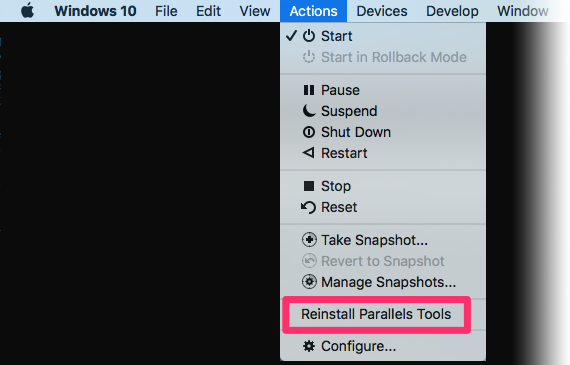
Task: Click the crescent moon Suspend icon
Action: 309,111
